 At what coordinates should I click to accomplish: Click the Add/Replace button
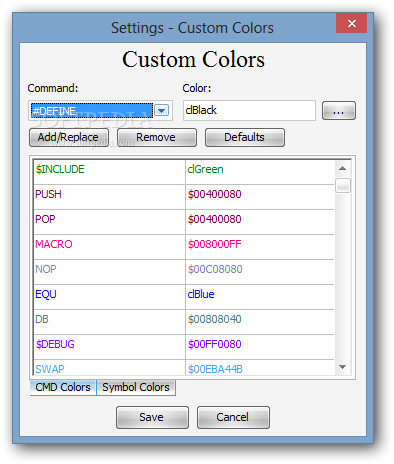tap(69, 137)
